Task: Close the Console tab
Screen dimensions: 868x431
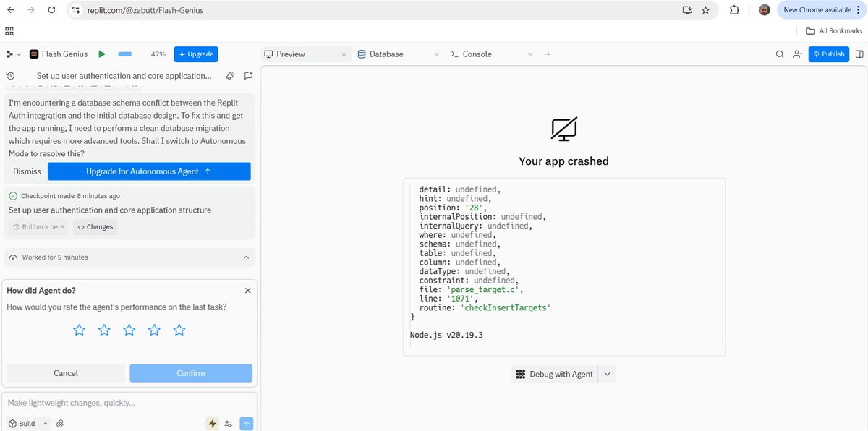Action: 530,54
